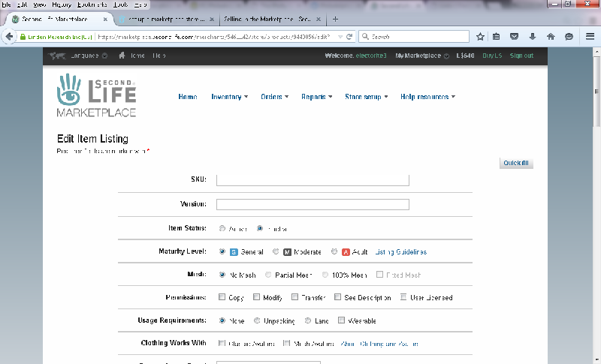Click the Firefox Home icon
601x364 pixels.
coord(551,37)
